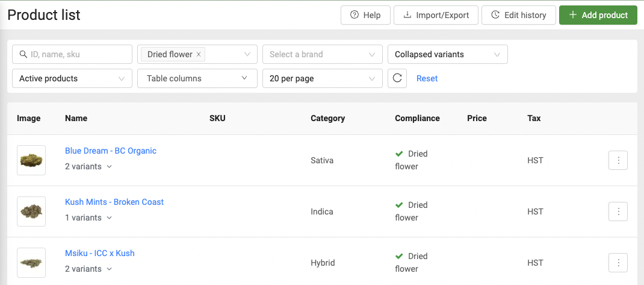The image size is (644, 285).
Task: Open Import/Export with the download icon
Action: [x=436, y=15]
